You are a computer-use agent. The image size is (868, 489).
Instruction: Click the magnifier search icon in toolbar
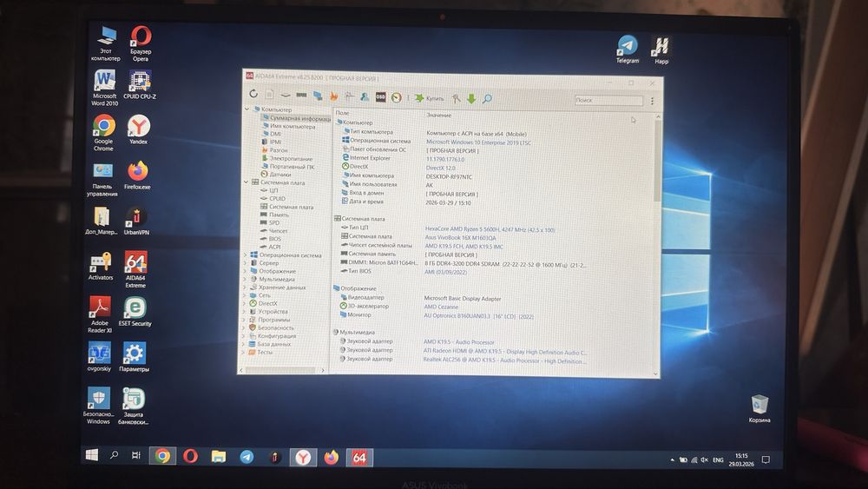[487, 98]
